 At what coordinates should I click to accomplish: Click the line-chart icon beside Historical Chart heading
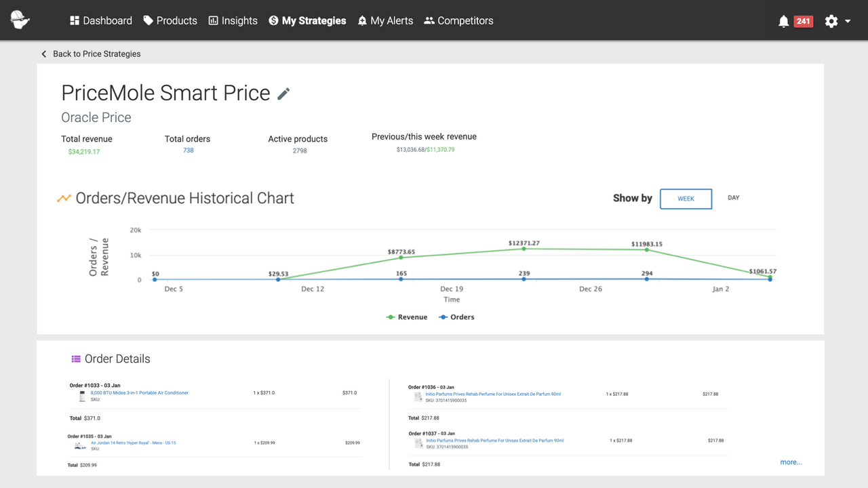tap(64, 197)
